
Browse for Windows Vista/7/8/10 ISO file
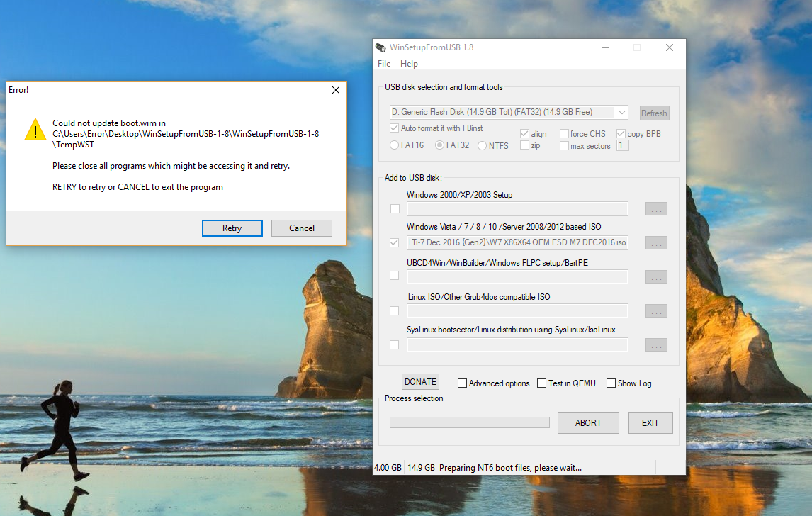(x=656, y=242)
